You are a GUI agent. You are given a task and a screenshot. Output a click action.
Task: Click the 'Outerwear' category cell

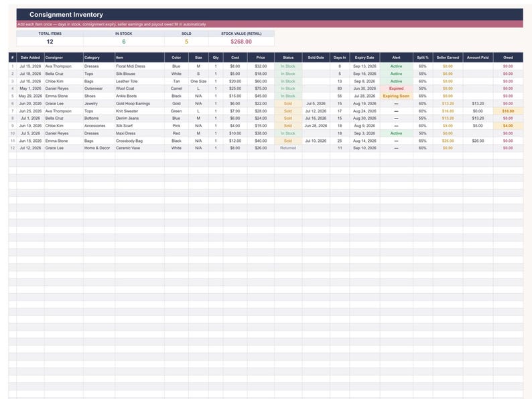[x=98, y=88]
